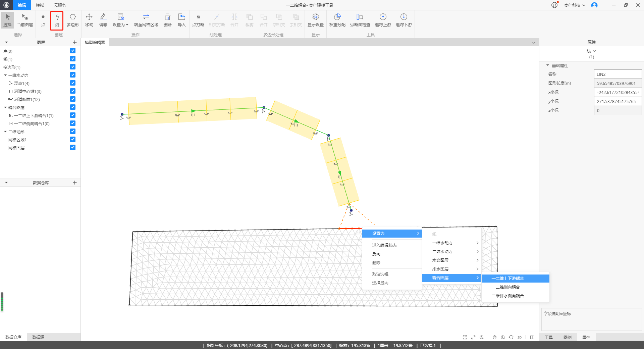
Task: Click the 名称 input field LIN2
Action: pyautogui.click(x=618, y=74)
